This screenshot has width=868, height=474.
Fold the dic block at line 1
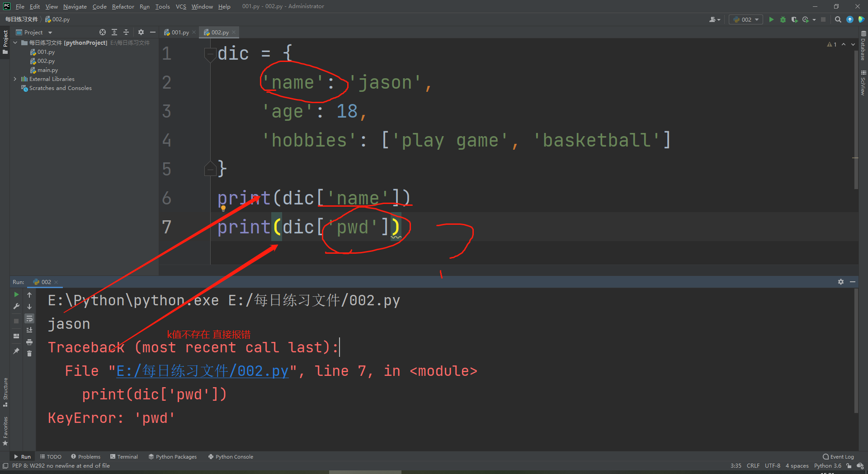pos(209,54)
